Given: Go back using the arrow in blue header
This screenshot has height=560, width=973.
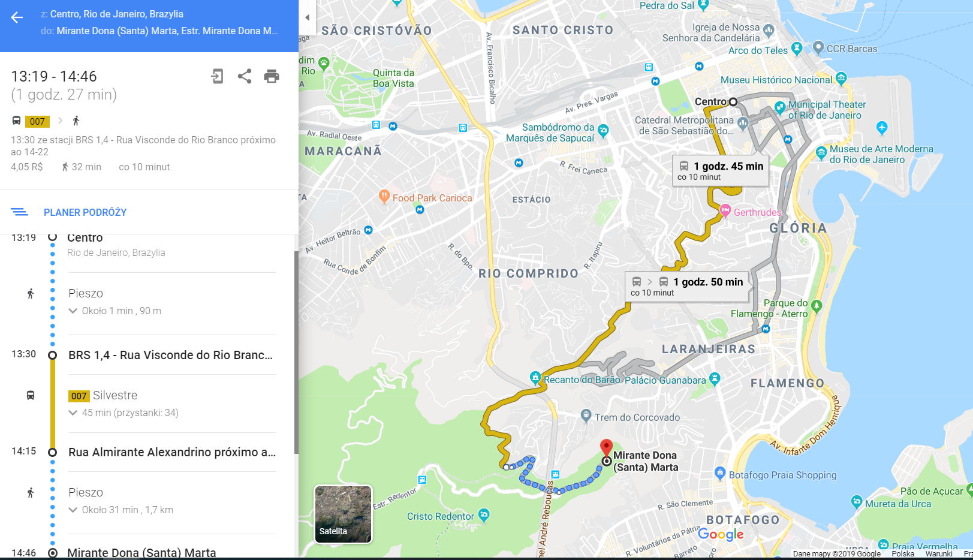Looking at the screenshot, I should [17, 17].
